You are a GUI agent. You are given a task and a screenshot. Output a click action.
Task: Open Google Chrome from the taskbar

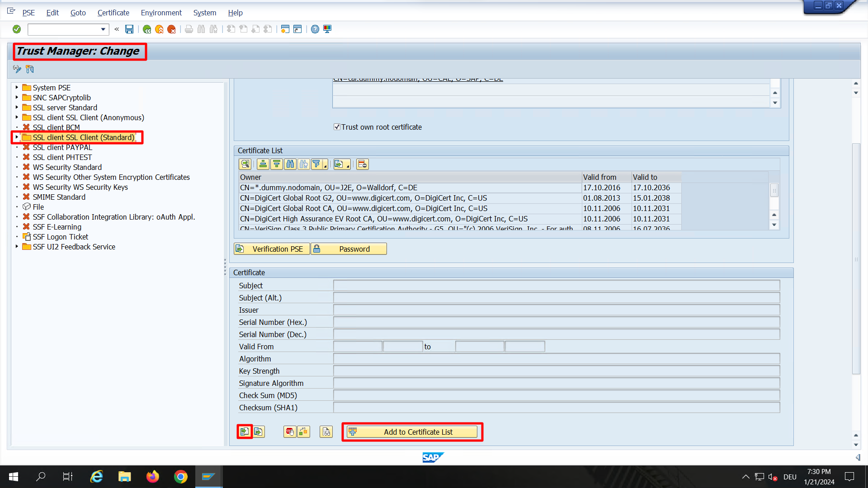180,477
